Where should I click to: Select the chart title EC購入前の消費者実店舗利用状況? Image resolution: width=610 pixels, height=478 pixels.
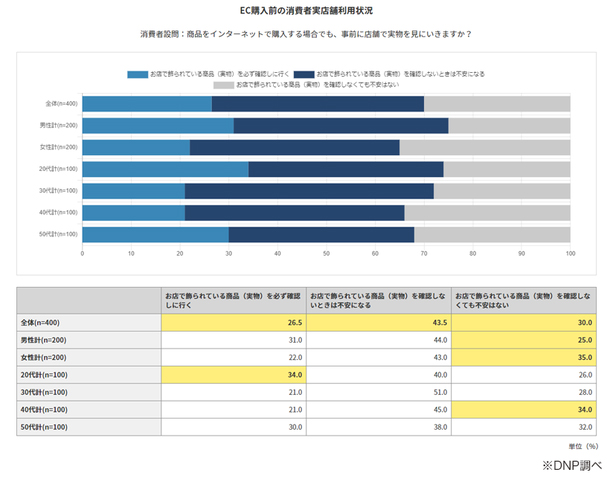pyautogui.click(x=305, y=11)
